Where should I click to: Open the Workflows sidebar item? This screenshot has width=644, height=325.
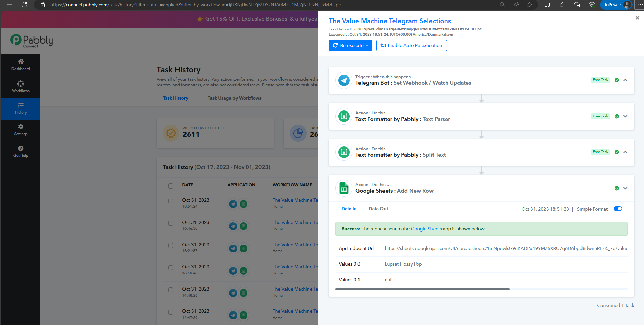(x=21, y=86)
